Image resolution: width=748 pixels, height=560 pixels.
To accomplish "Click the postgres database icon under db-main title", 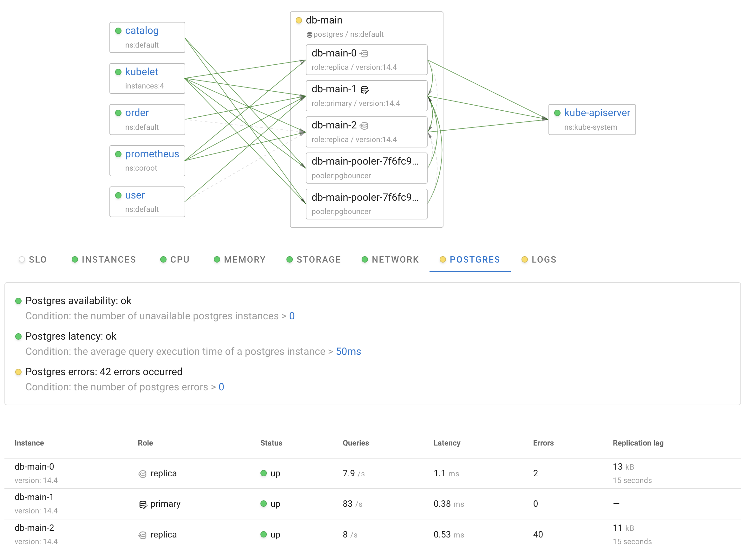I will point(309,35).
